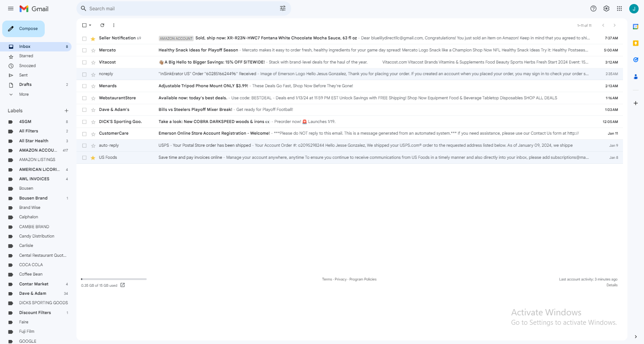This screenshot has height=344, width=644.
Task: Click the Compose button
Action: click(23, 29)
